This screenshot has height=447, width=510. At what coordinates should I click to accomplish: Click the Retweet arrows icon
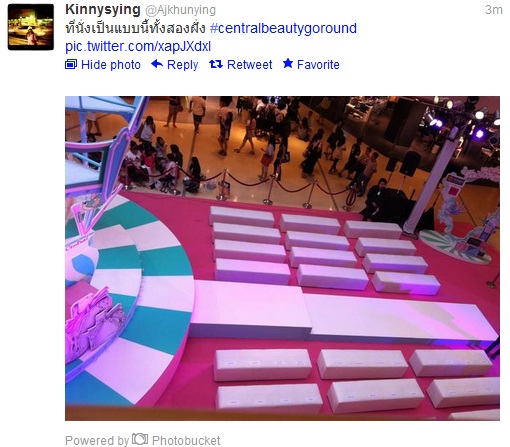coord(216,64)
